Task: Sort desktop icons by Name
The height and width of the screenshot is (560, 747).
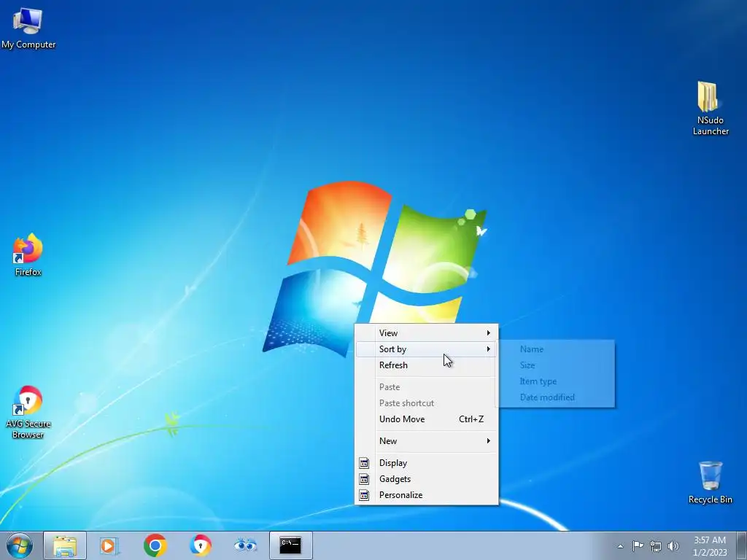Action: pyautogui.click(x=557, y=349)
